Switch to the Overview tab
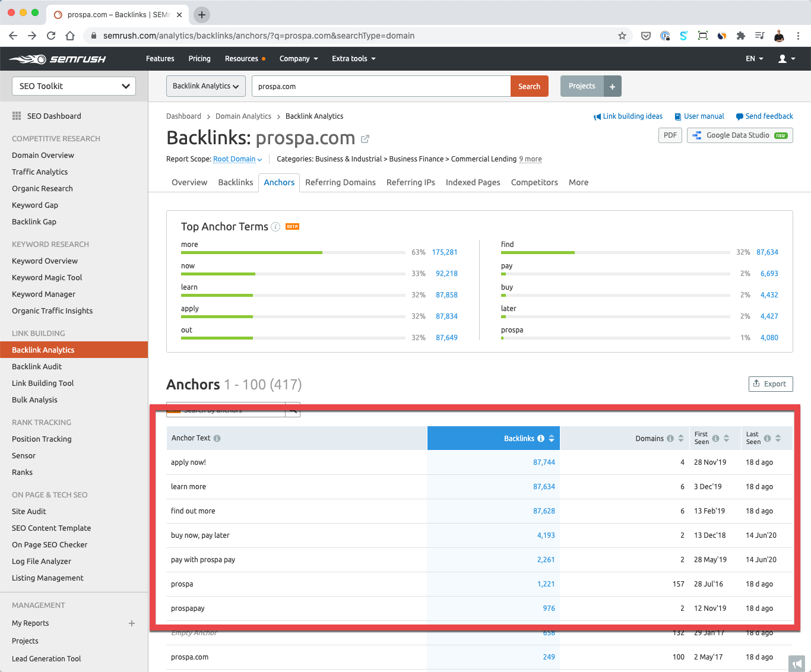This screenshot has width=811, height=672. [x=189, y=182]
